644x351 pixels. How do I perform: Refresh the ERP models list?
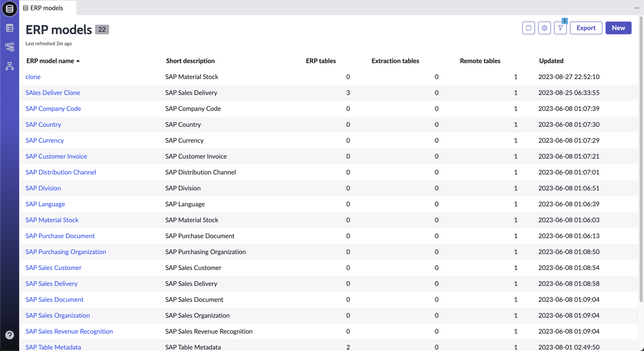click(x=528, y=28)
